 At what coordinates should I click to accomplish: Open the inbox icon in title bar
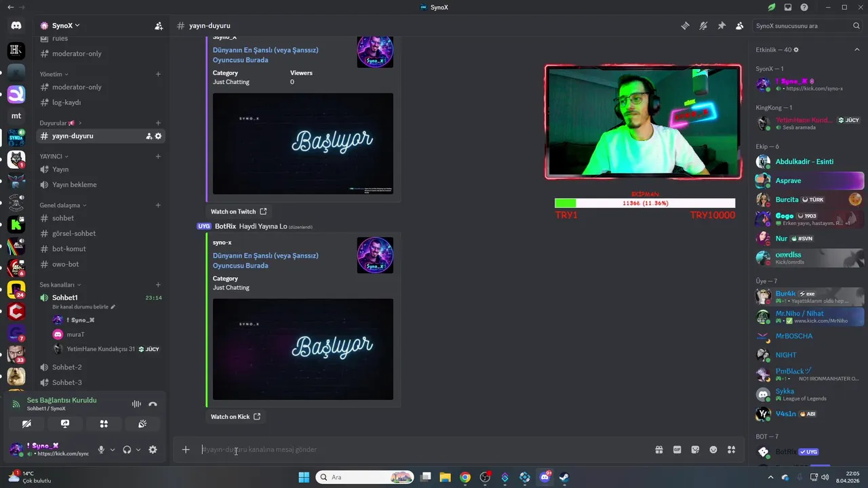click(787, 7)
